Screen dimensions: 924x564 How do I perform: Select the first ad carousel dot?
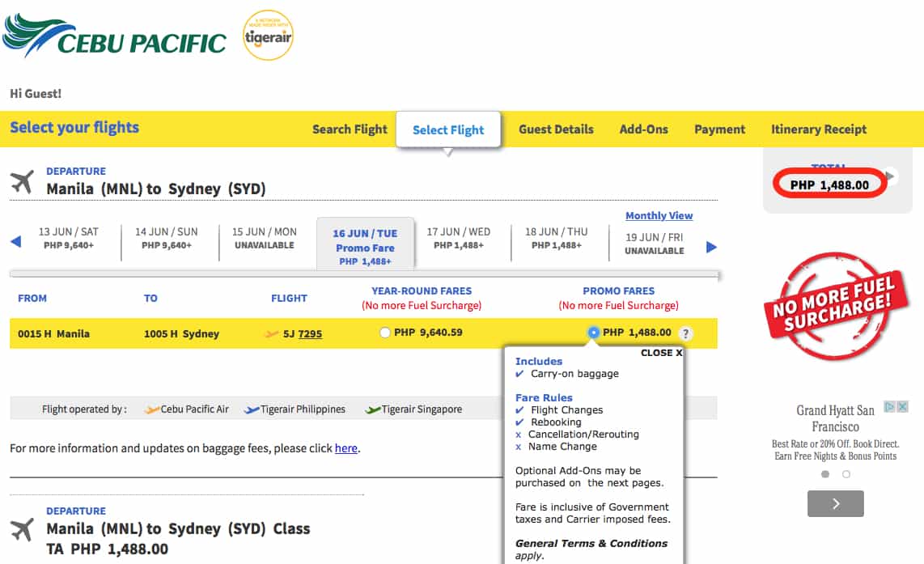point(825,474)
